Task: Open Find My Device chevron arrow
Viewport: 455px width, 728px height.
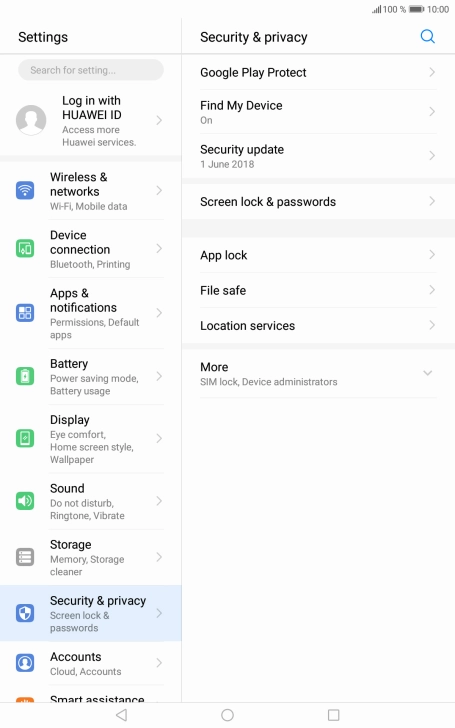Action: [432, 111]
